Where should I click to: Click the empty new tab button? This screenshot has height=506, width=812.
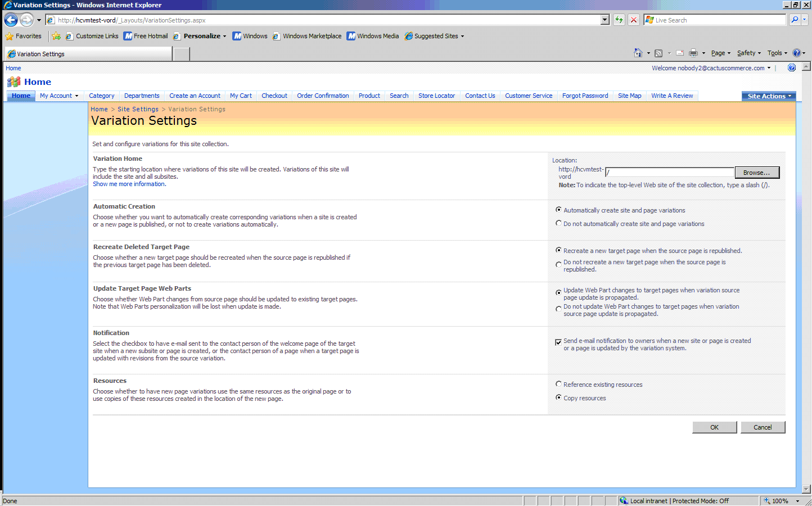[182, 54]
